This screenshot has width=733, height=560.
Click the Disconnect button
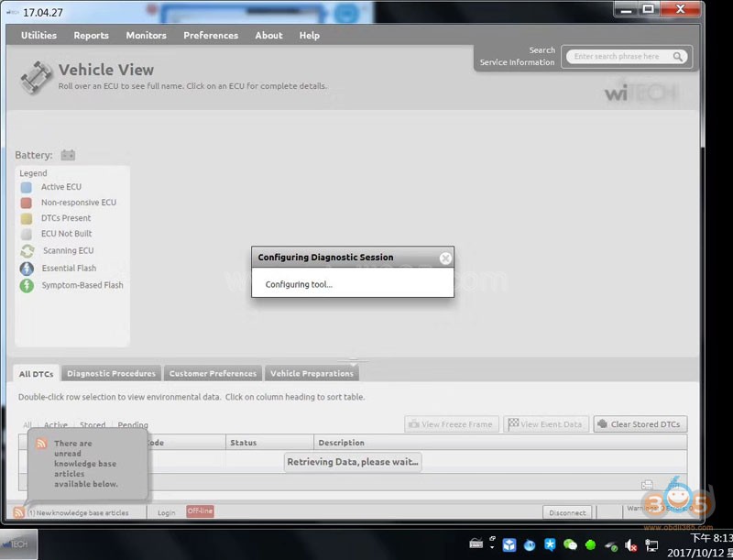tap(567, 512)
